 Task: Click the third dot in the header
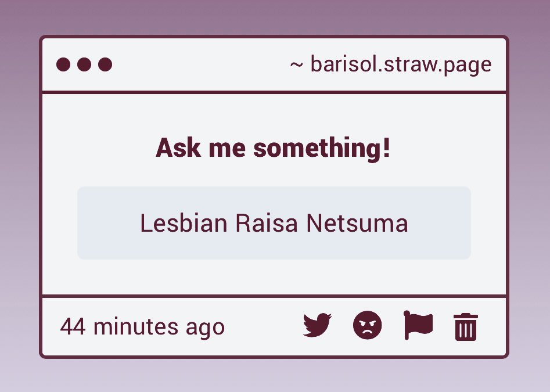coord(105,64)
